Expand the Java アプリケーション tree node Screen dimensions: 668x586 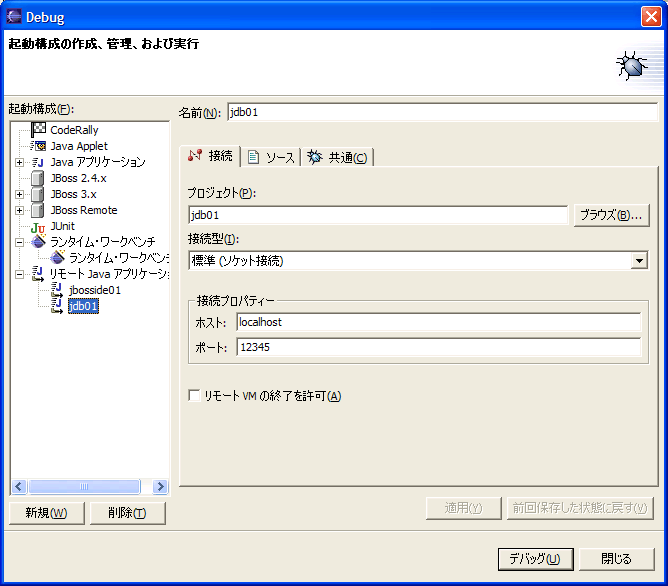point(19,162)
